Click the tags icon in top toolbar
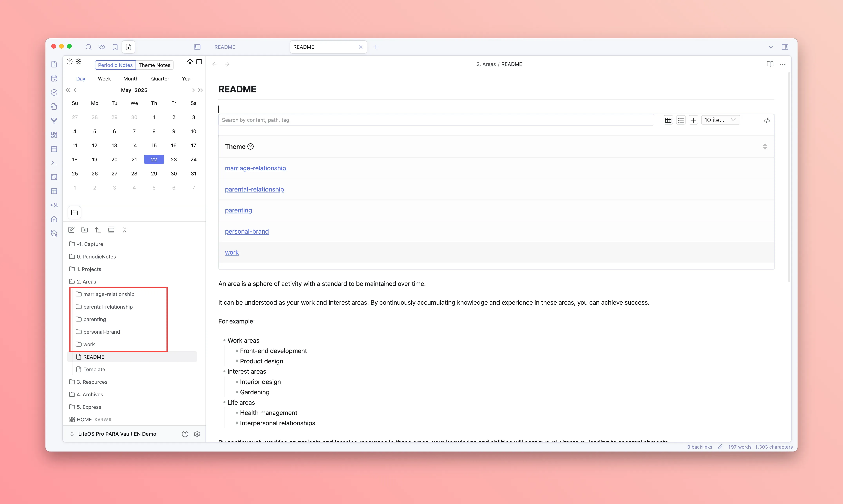The width and height of the screenshot is (843, 504). tap(101, 47)
